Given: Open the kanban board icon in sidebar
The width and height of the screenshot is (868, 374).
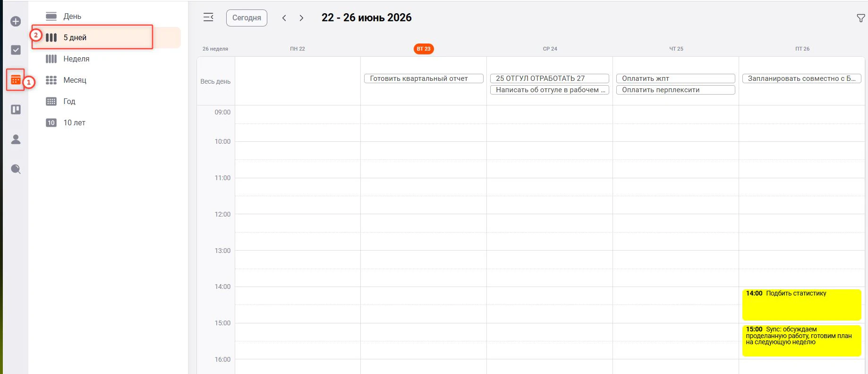Looking at the screenshot, I should (x=16, y=110).
